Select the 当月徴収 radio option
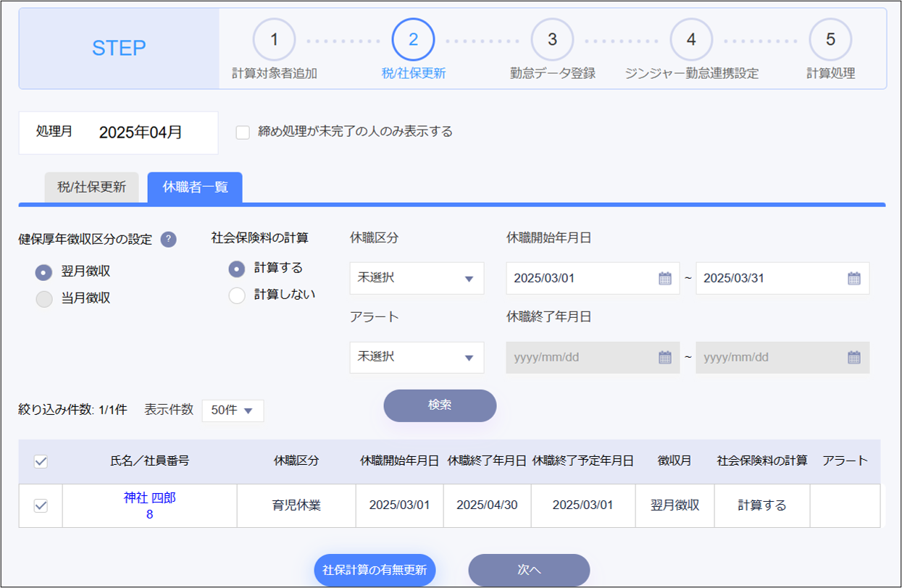902x588 pixels. point(43,295)
